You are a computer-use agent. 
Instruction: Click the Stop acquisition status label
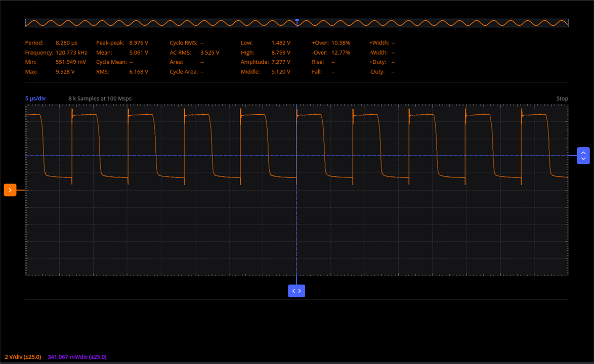(x=562, y=99)
